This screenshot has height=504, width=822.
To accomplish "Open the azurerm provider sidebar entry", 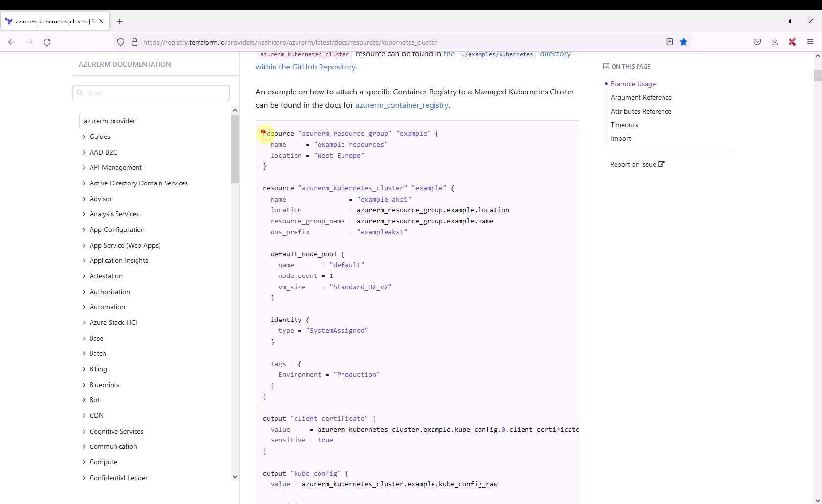I will (109, 121).
